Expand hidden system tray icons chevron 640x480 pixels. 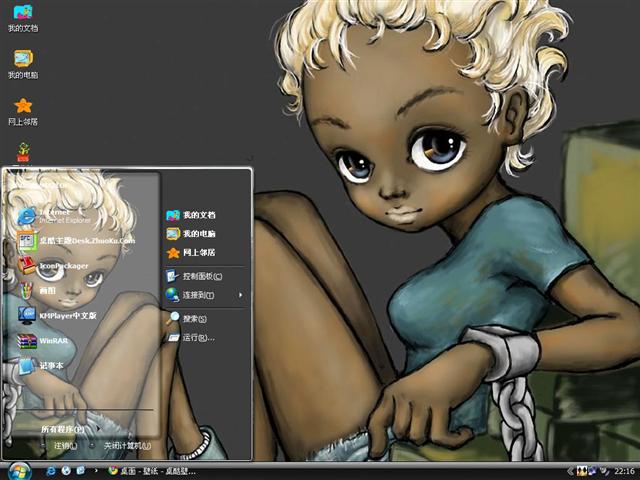[570, 472]
